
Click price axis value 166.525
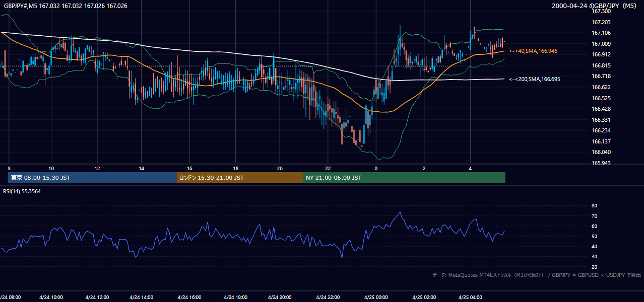tap(601, 98)
